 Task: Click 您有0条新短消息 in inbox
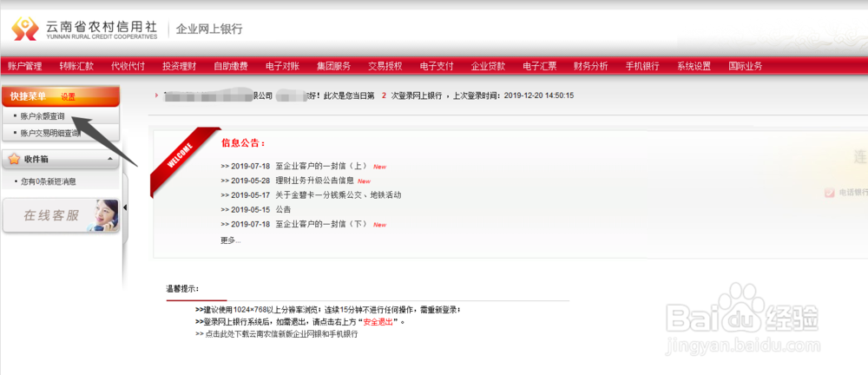48,181
